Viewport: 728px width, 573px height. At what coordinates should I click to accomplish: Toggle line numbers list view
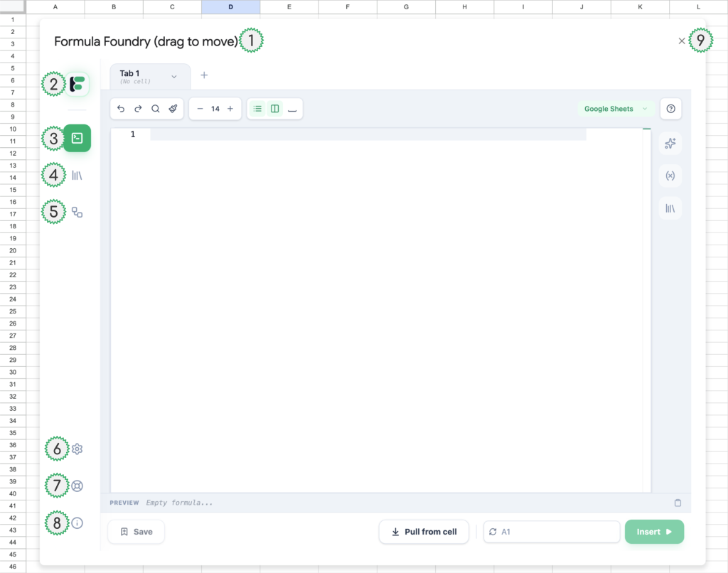coord(257,109)
